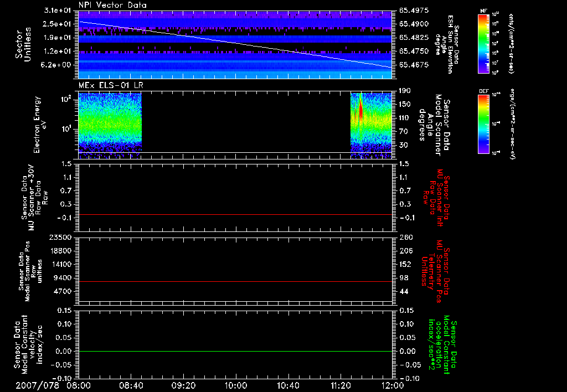This screenshot has height=392, width=567.
Task: Click the Sector Unitless axis label
Action: tap(23, 44)
